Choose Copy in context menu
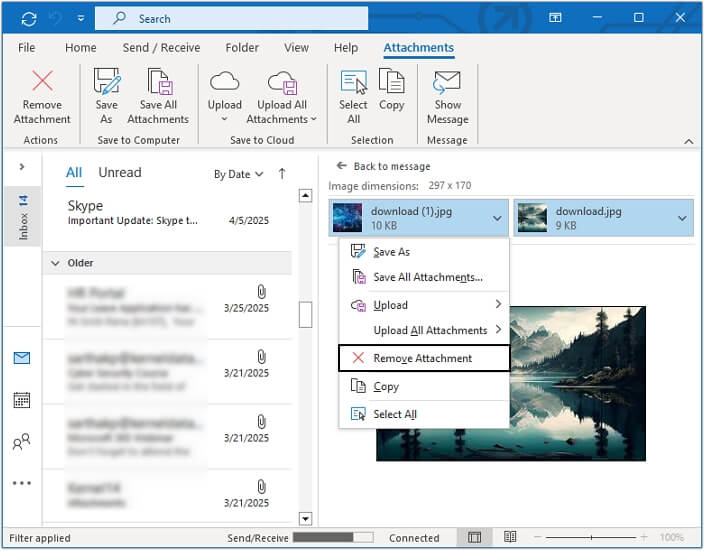Viewport: 705px width, 551px height. pyautogui.click(x=424, y=386)
